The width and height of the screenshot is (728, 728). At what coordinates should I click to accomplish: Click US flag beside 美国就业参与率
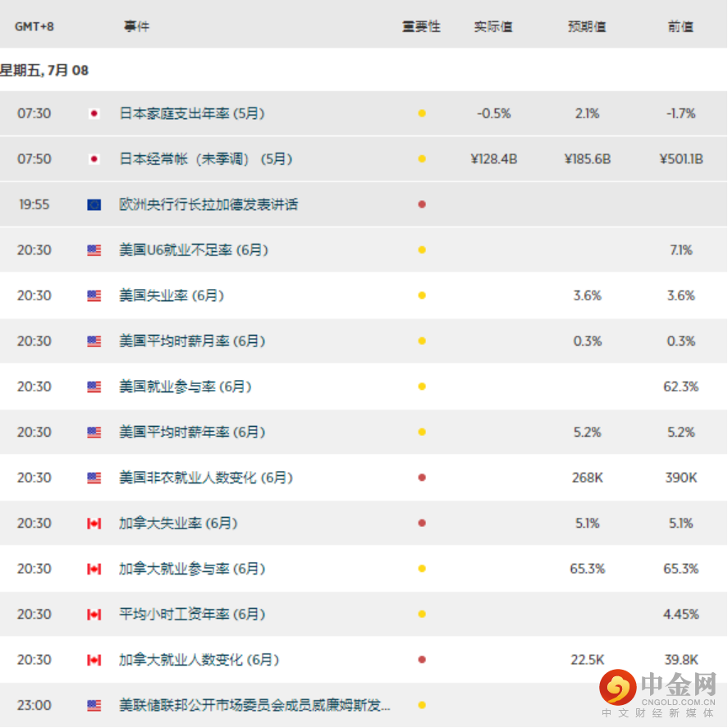click(x=94, y=387)
